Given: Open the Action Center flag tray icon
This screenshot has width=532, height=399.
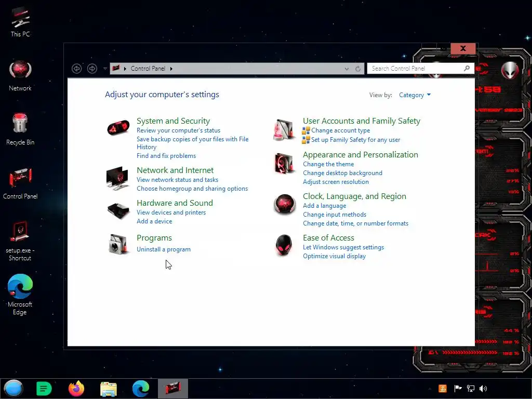Looking at the screenshot, I should [x=458, y=389].
